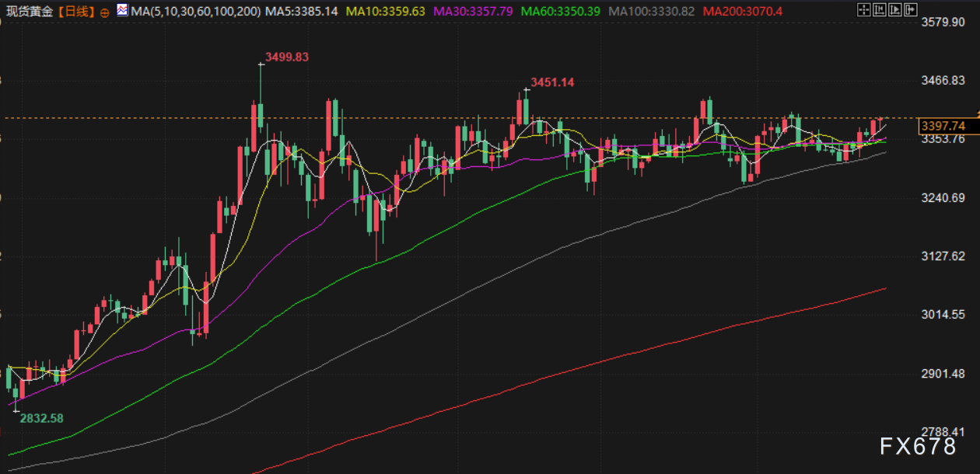
Task: Select the MA5:3385.14 legend label
Action: pyautogui.click(x=301, y=12)
